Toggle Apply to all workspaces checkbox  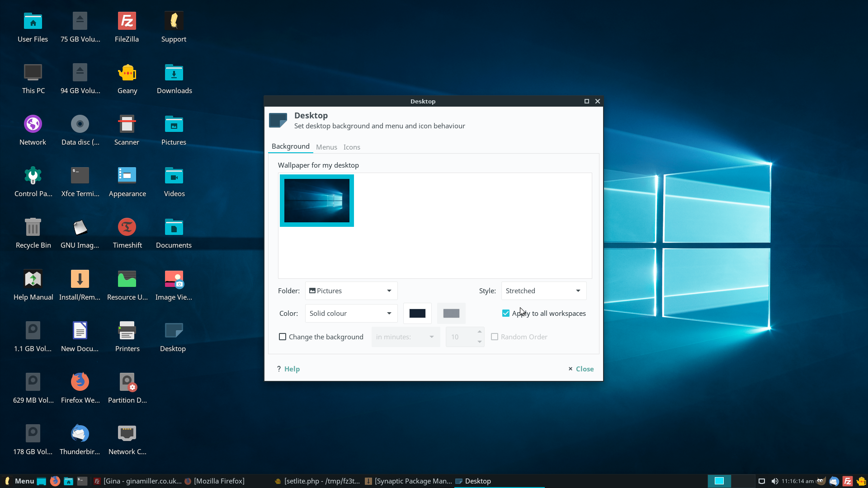point(506,313)
